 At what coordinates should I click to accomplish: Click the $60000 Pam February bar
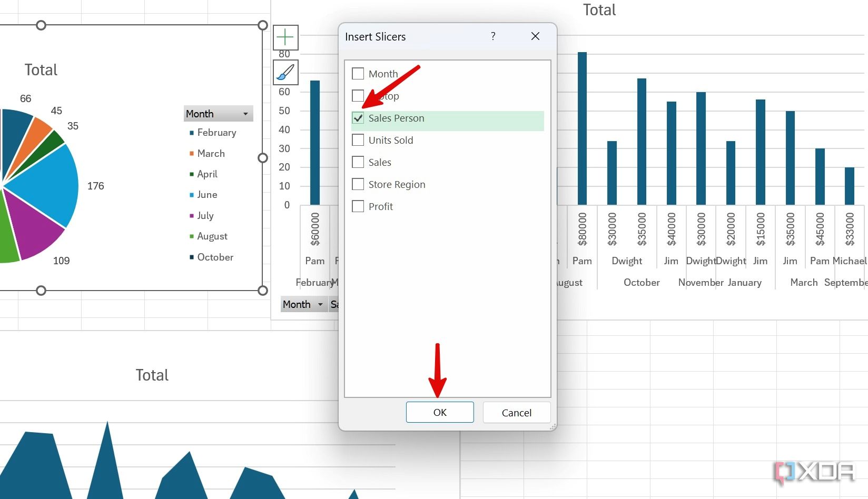(x=315, y=143)
